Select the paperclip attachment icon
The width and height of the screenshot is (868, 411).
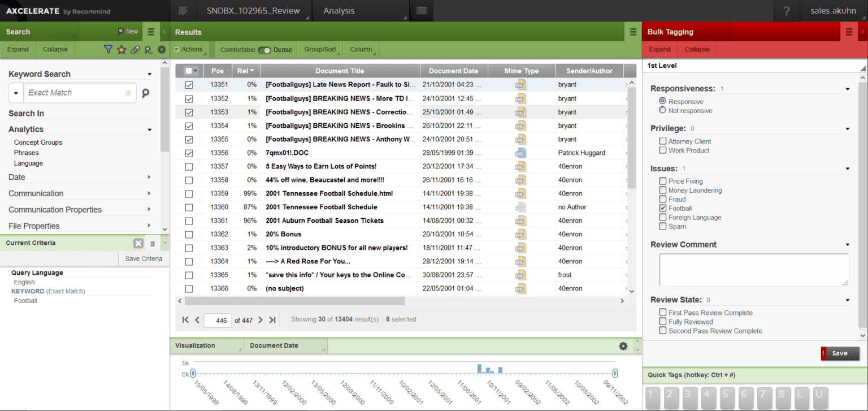[x=134, y=49]
